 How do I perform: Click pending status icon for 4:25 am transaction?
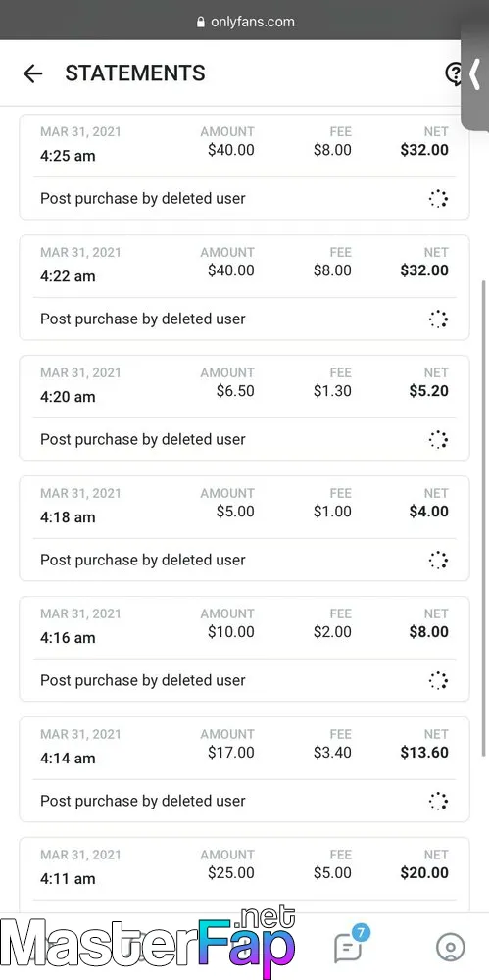click(x=438, y=199)
